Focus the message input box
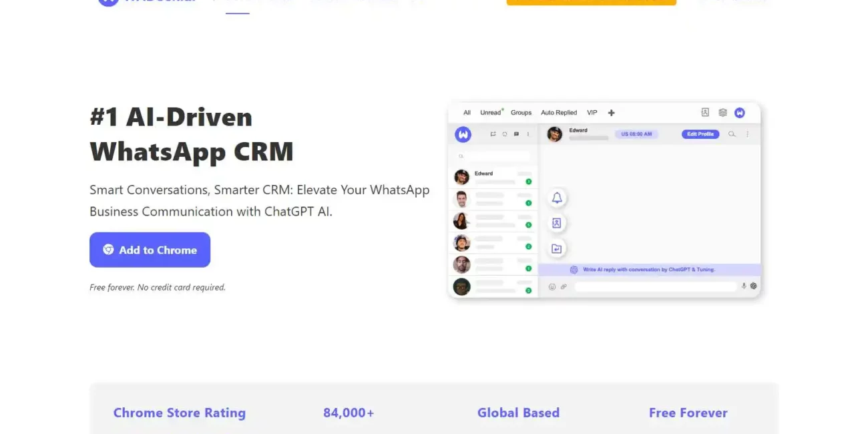This screenshot has height=434, width=868. click(x=656, y=286)
